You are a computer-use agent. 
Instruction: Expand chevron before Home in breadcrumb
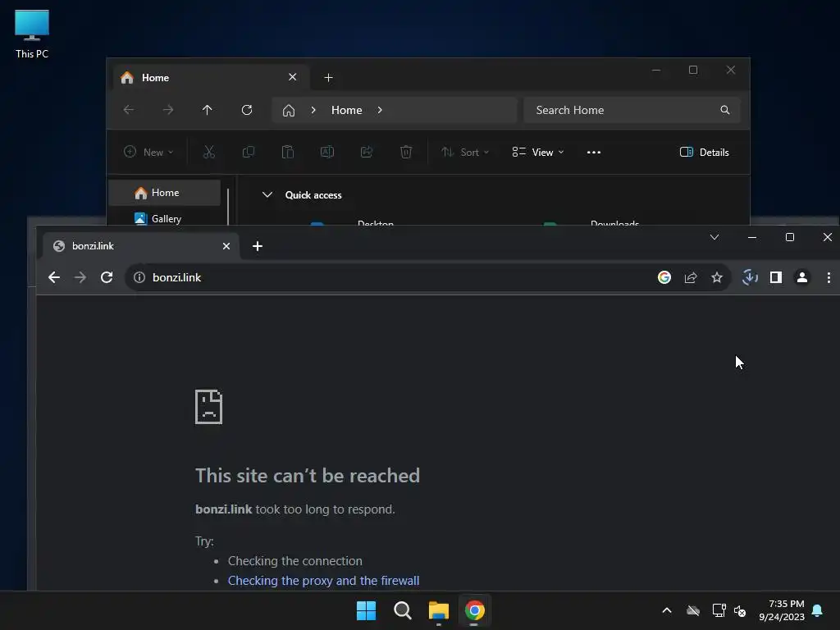(313, 110)
